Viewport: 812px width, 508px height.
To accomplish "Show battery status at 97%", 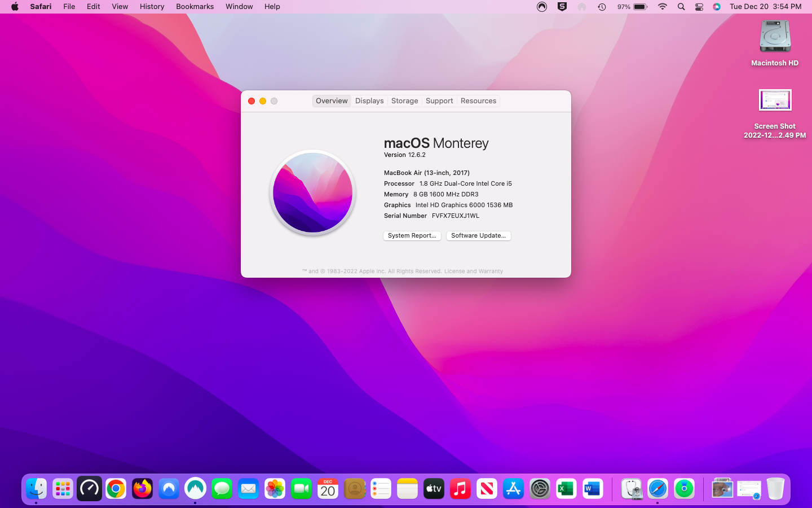I will tap(632, 7).
